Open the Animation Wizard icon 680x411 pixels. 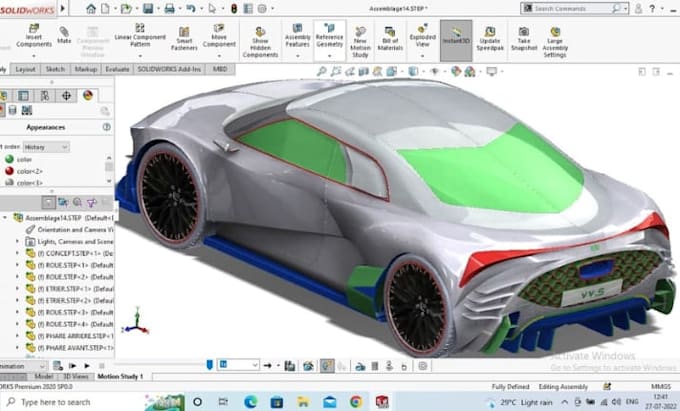pyautogui.click(x=308, y=366)
